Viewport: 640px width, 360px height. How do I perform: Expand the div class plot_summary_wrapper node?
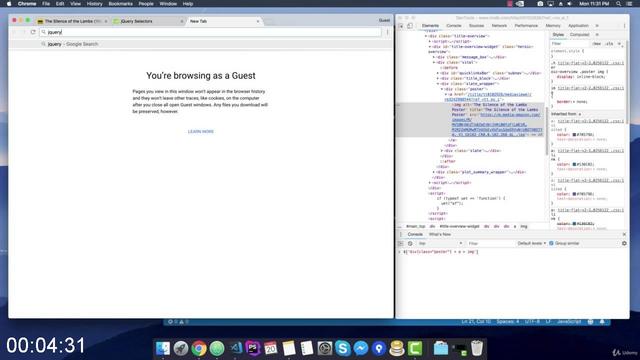[x=434, y=172]
